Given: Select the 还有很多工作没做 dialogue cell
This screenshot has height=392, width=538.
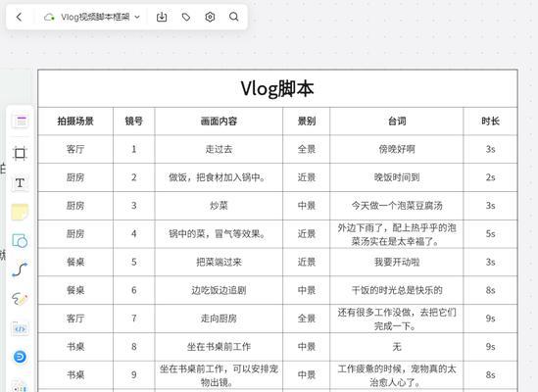Looking at the screenshot, I should click(397, 318).
